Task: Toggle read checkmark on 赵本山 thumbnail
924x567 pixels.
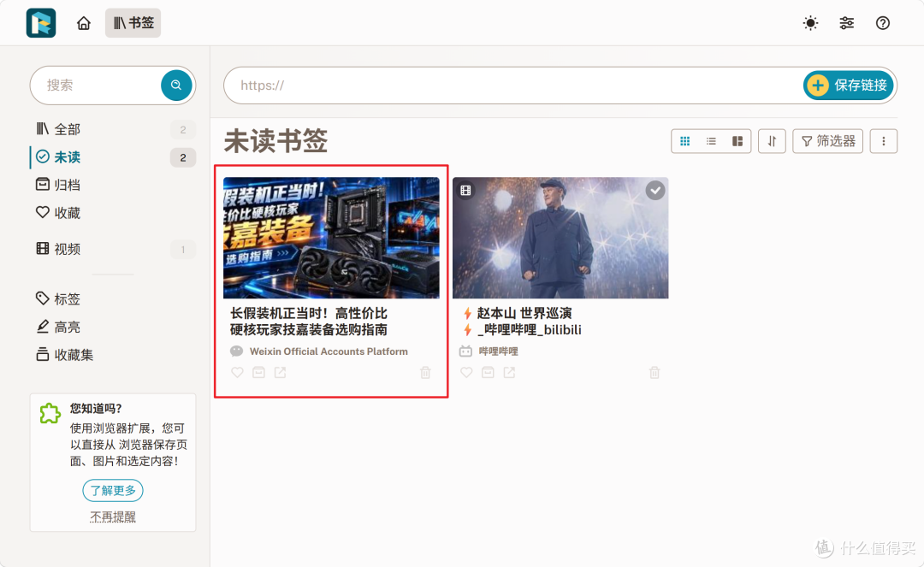Action: [x=654, y=190]
